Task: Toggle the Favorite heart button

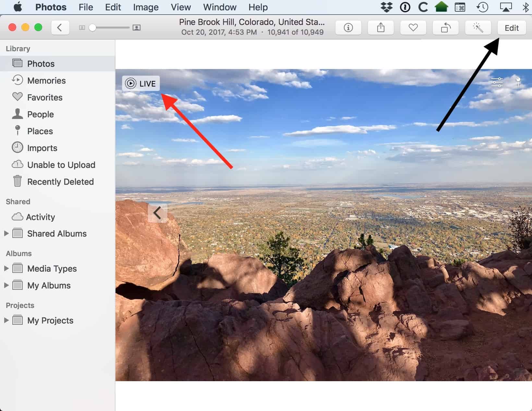Action: [413, 28]
